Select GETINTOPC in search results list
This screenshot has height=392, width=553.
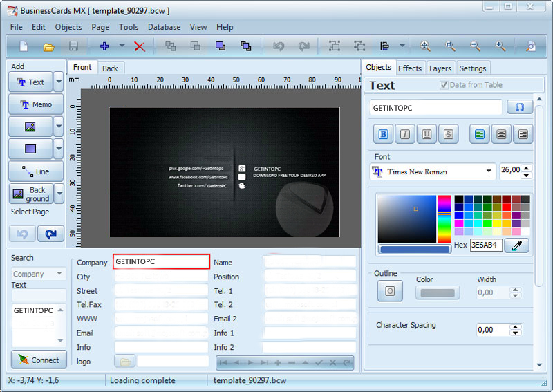tap(33, 310)
